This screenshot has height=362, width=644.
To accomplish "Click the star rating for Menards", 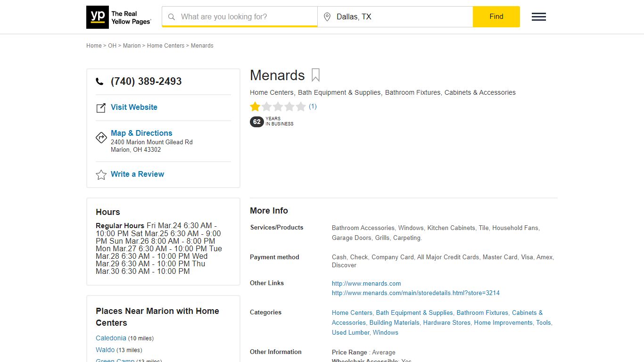I will [278, 107].
